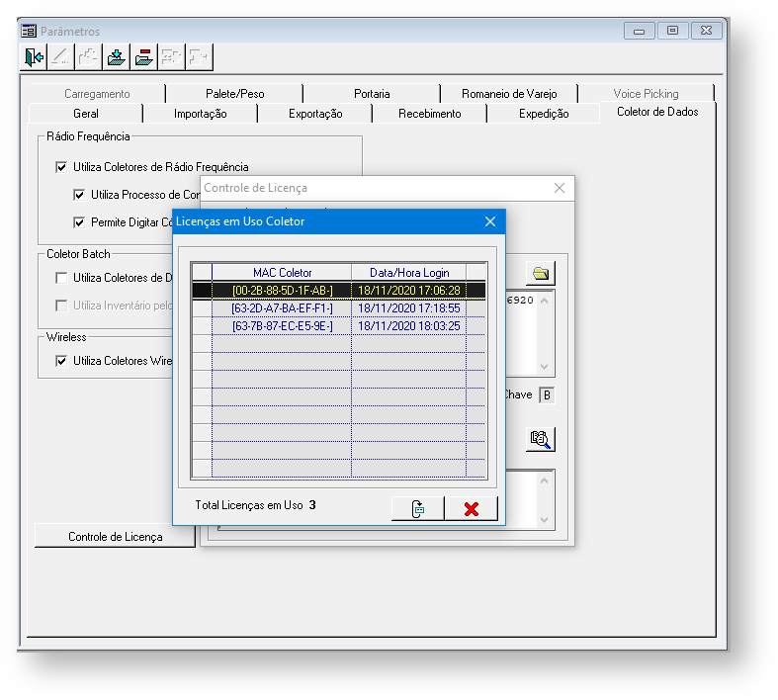The width and height of the screenshot is (778, 700).
Task: Select MAC row 00-2B-88-5D-1F-AB
Action: coord(283,291)
